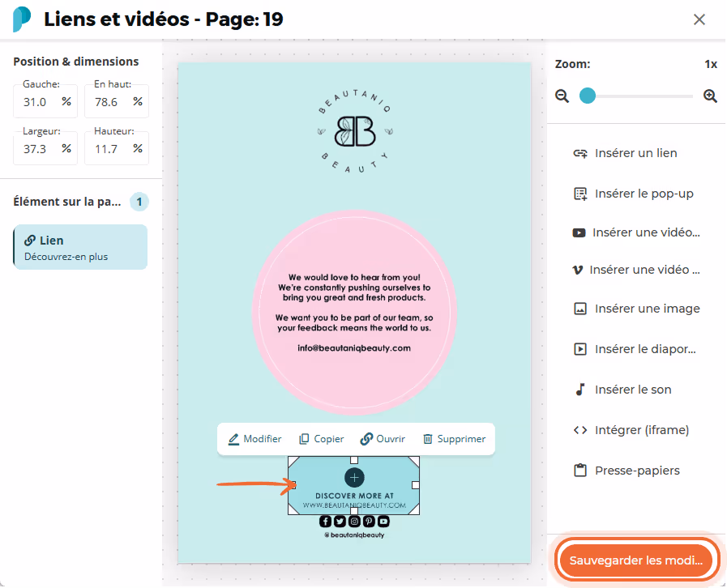This screenshot has height=588, width=727.
Task: Select the Lien Découvrez-en plus element
Action: 80,247
